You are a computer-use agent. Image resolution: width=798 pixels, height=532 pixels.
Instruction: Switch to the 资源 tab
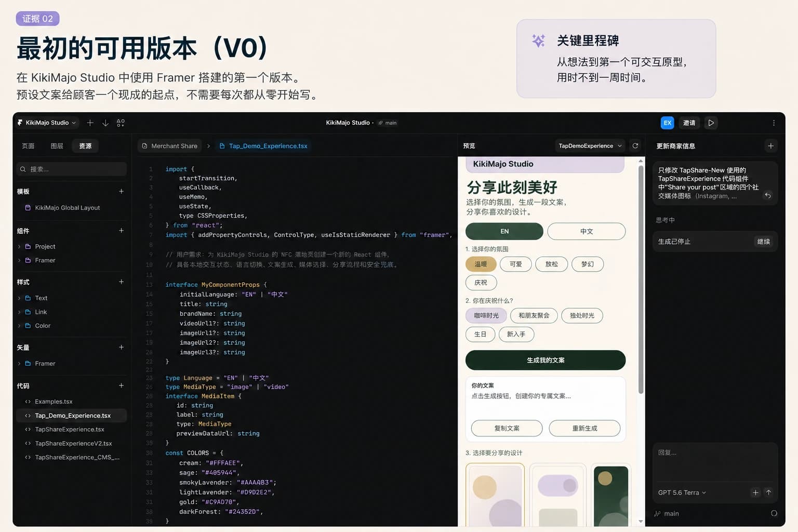click(x=85, y=146)
